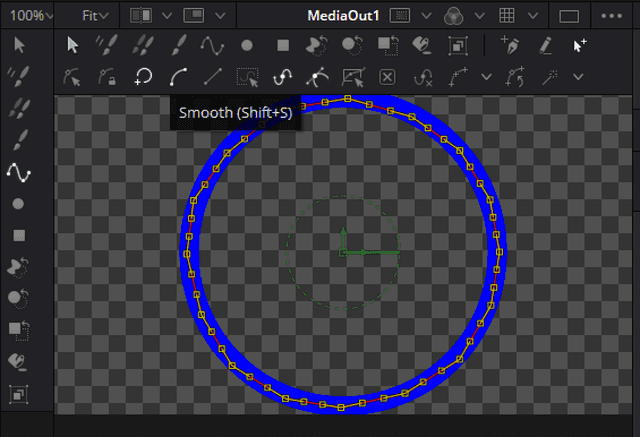Click the Publish points icon
Screen dimensions: 640x437
[458, 77]
